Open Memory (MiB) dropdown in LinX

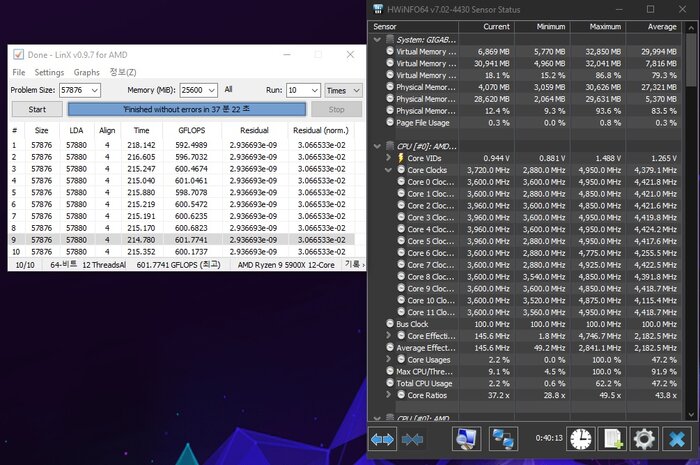tap(212, 90)
